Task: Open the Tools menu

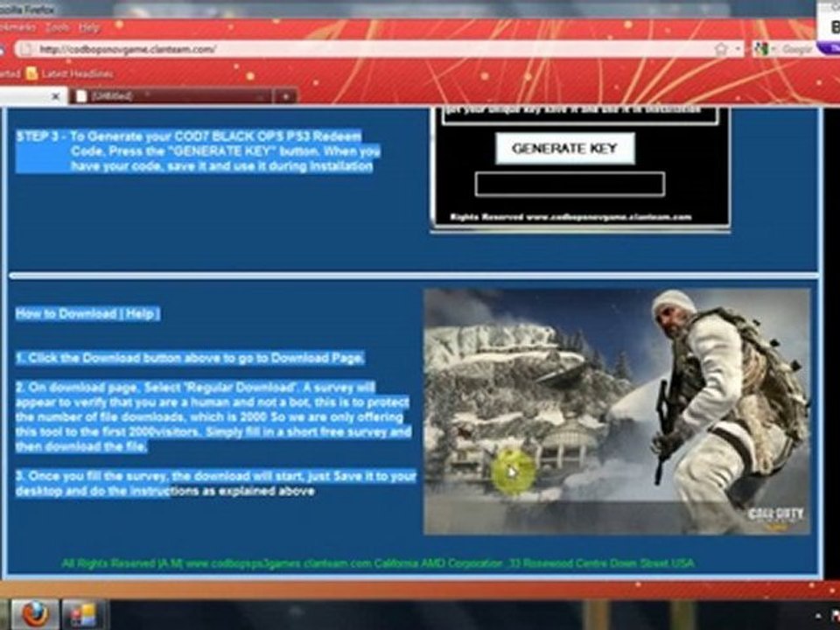Action: [58, 27]
